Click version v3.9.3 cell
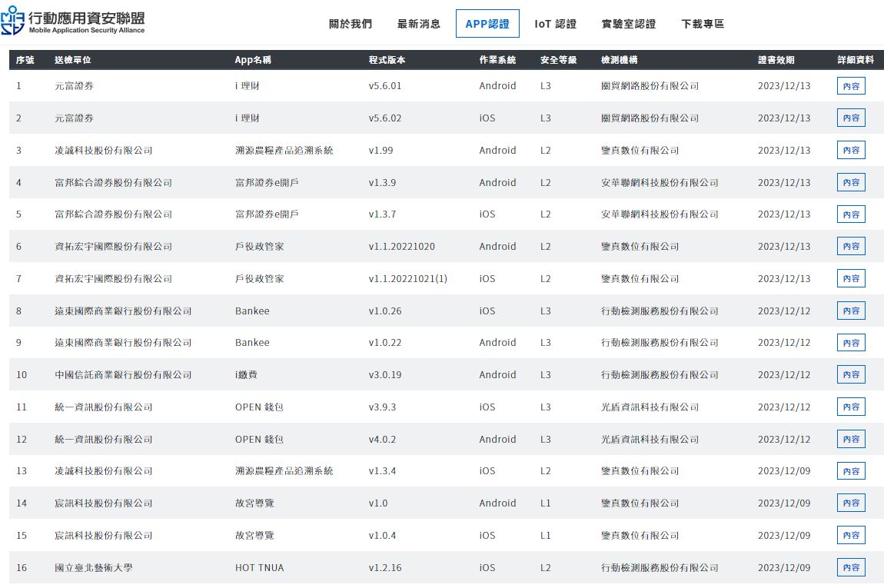The height and width of the screenshot is (588, 884). click(382, 407)
